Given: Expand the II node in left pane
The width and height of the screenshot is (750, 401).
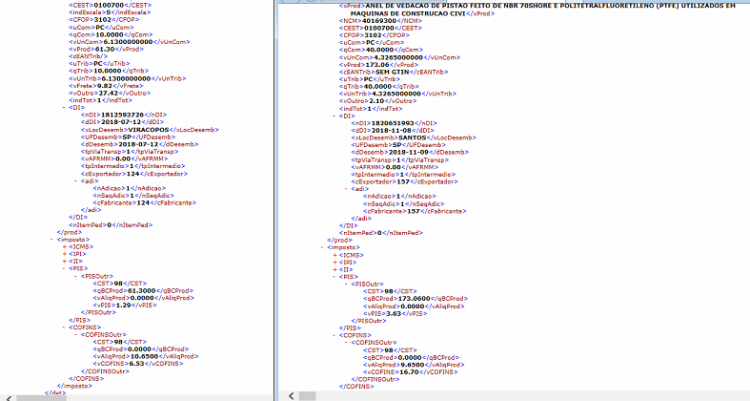Looking at the screenshot, I should [x=64, y=261].
